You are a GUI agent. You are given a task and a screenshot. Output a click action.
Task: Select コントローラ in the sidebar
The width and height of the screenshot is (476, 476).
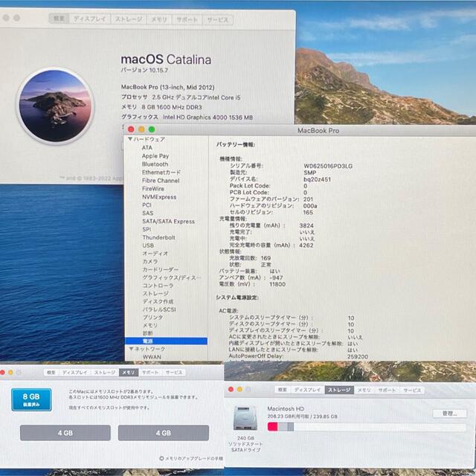point(158,286)
